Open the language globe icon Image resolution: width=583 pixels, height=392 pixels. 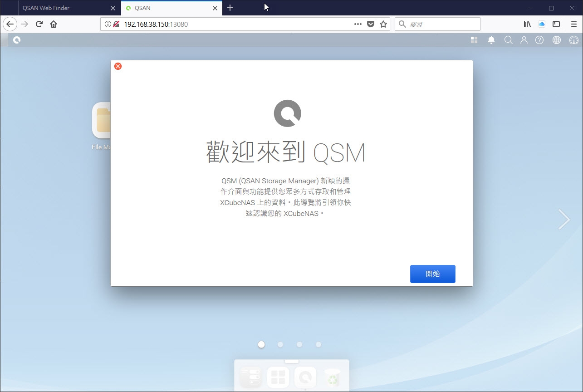click(x=557, y=40)
